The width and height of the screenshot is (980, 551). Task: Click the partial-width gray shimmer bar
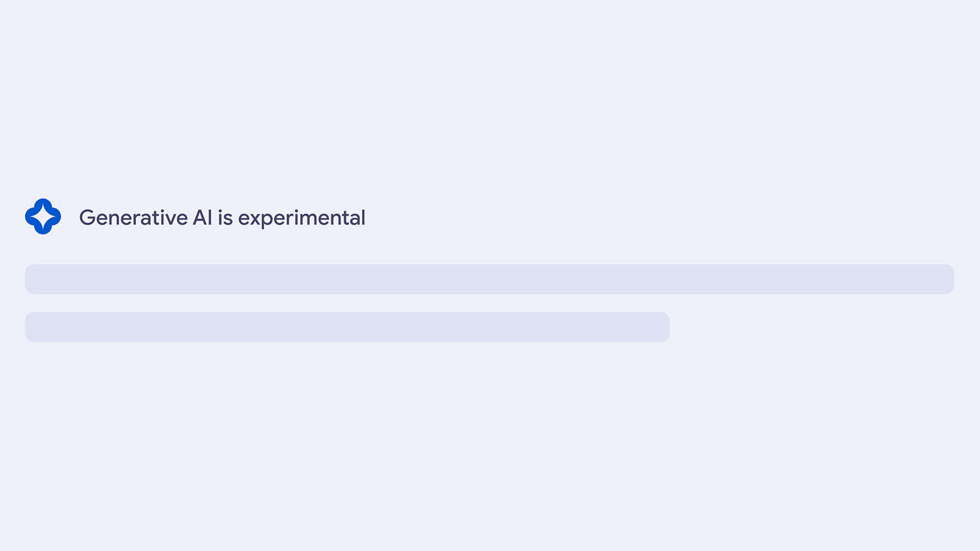pos(347,327)
